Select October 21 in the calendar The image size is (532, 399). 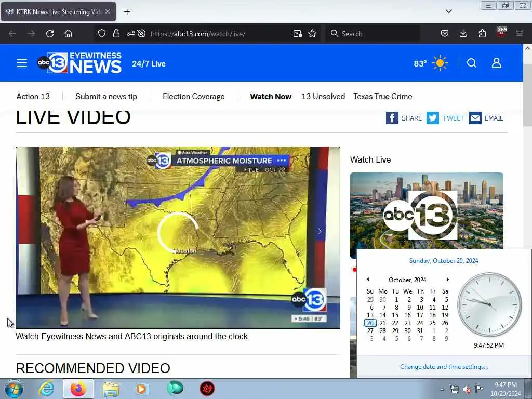pyautogui.click(x=383, y=323)
